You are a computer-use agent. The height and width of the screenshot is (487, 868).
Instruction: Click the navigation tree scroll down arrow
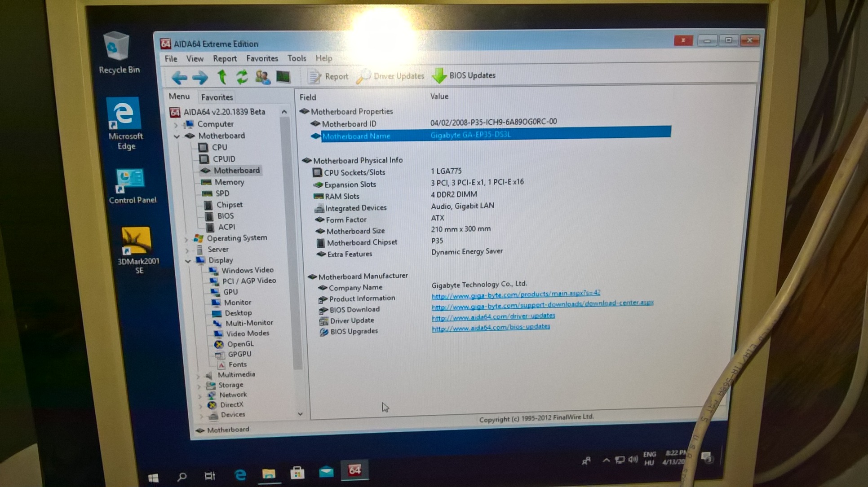[x=300, y=414]
